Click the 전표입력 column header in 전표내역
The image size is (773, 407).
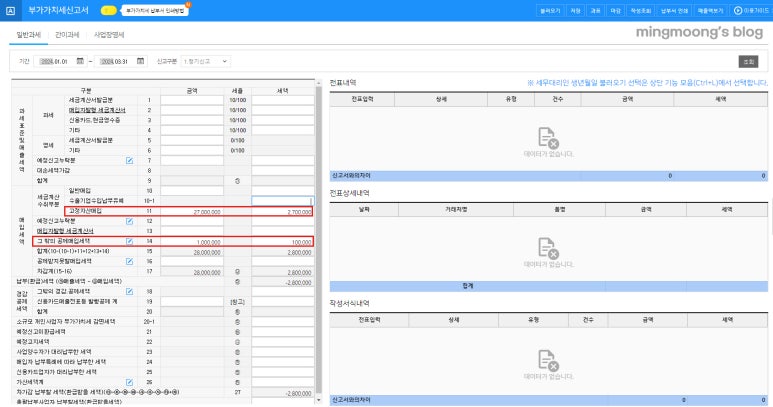(x=362, y=99)
